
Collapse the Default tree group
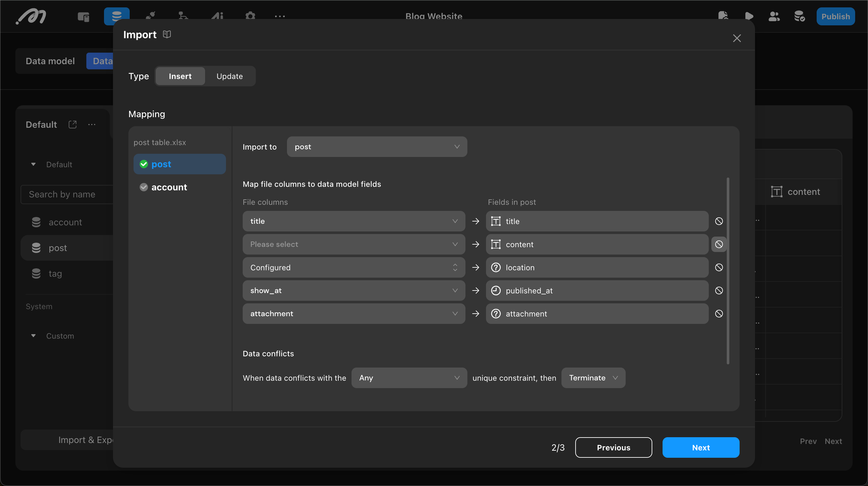(33, 164)
